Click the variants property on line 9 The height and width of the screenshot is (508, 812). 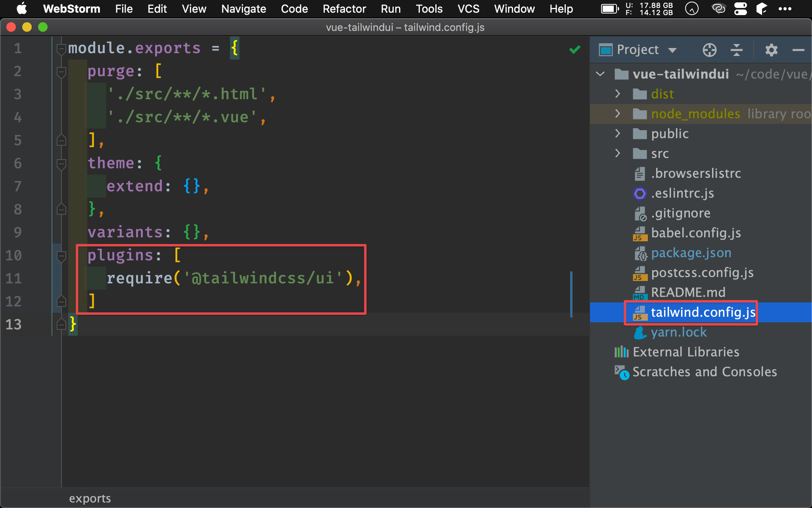pyautogui.click(x=125, y=232)
